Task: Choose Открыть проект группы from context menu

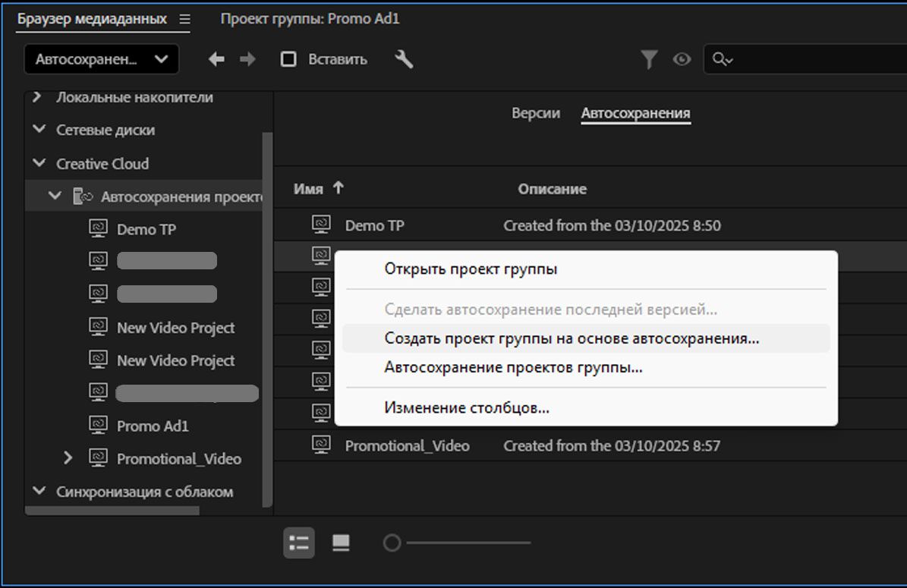Action: [471, 269]
